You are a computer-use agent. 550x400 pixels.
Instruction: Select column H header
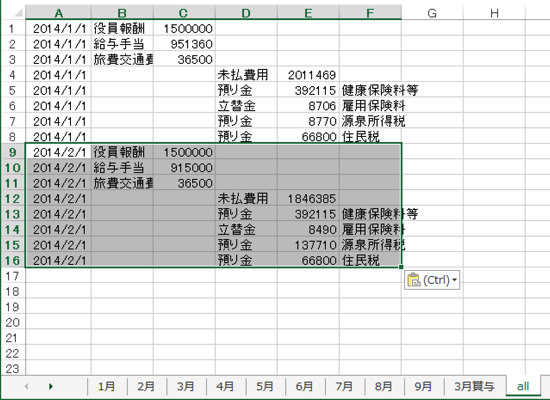(x=494, y=13)
